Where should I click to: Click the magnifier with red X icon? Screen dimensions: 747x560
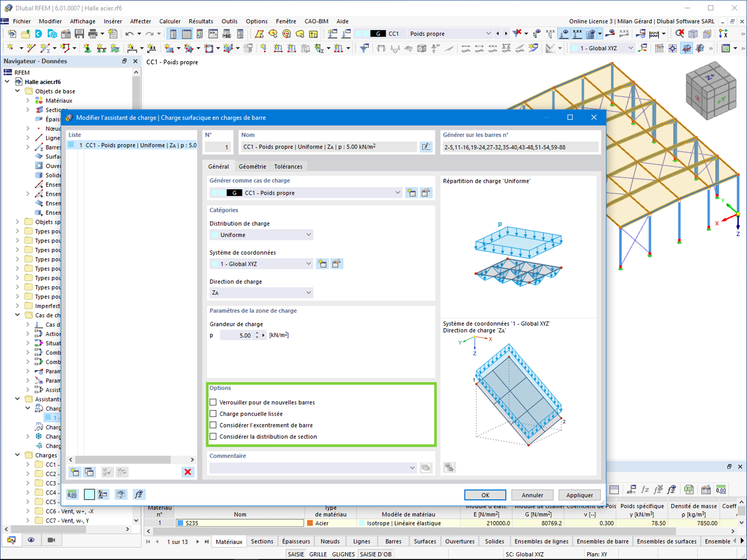(x=680, y=34)
